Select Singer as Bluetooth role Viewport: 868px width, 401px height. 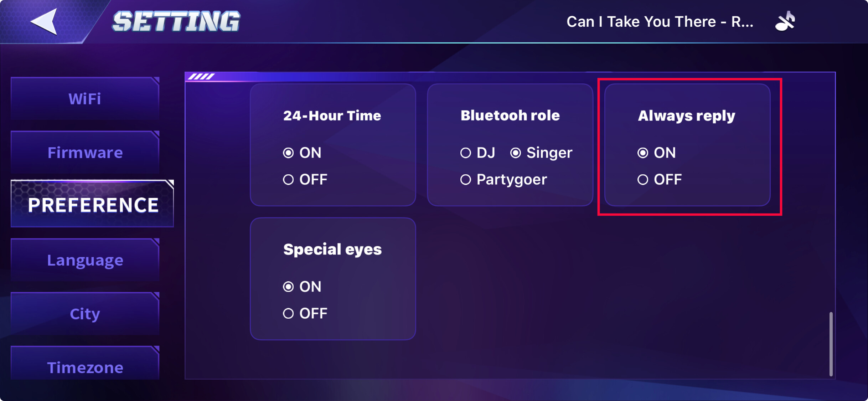(515, 153)
